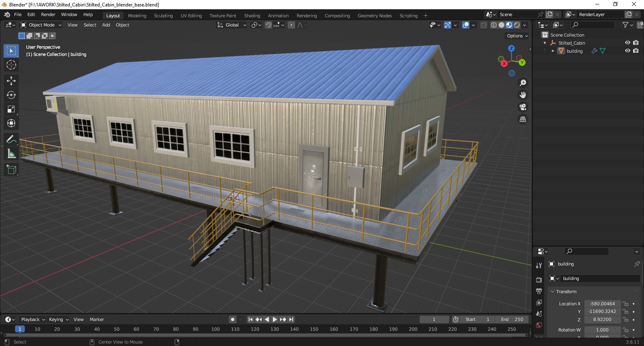Image resolution: width=644 pixels, height=346 pixels.
Task: Click the Blender logo menu icon
Action: 7,14
